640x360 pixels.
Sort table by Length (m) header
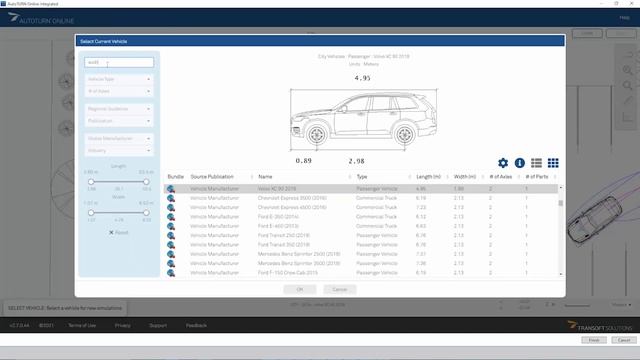tap(429, 177)
